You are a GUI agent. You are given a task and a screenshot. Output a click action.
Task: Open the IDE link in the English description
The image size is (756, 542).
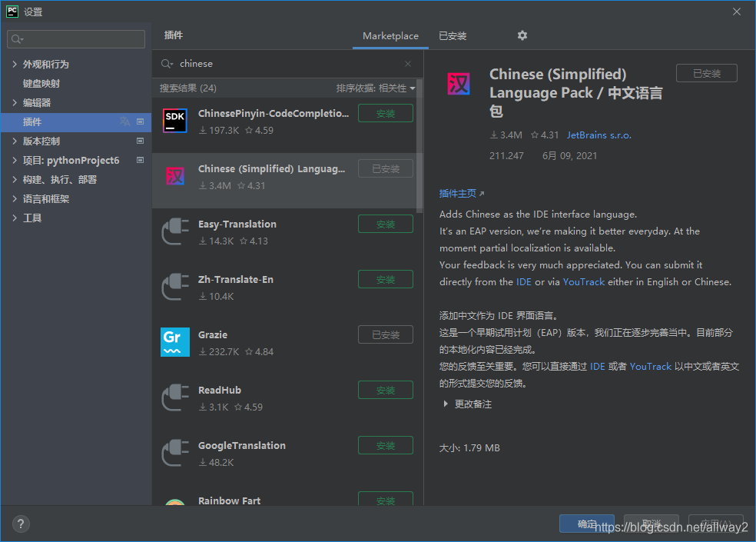pyautogui.click(x=524, y=282)
